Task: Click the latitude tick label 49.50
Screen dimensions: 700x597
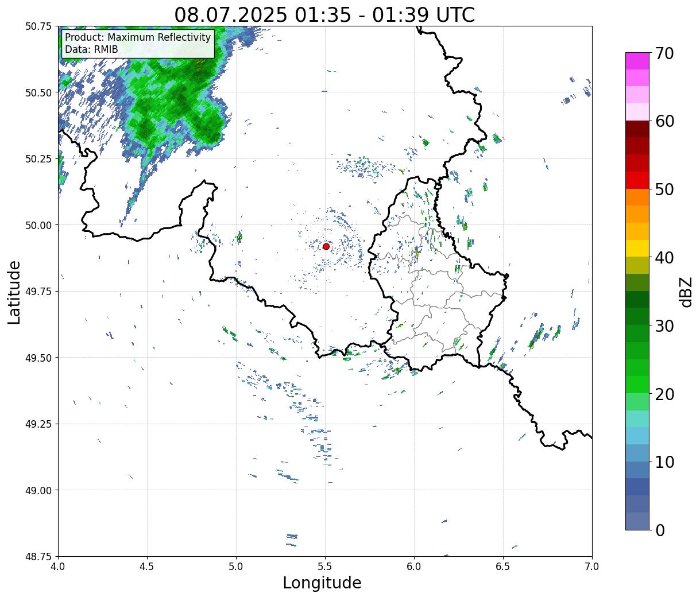Action: click(38, 358)
